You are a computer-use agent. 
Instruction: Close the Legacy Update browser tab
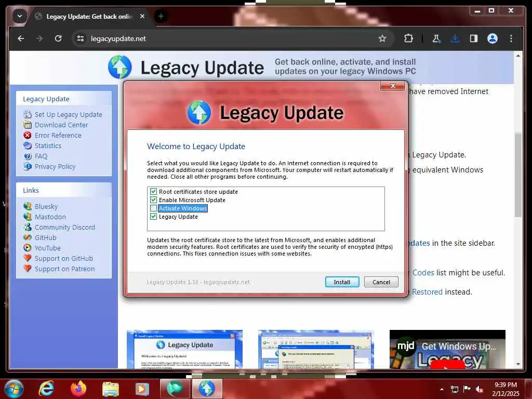click(142, 16)
